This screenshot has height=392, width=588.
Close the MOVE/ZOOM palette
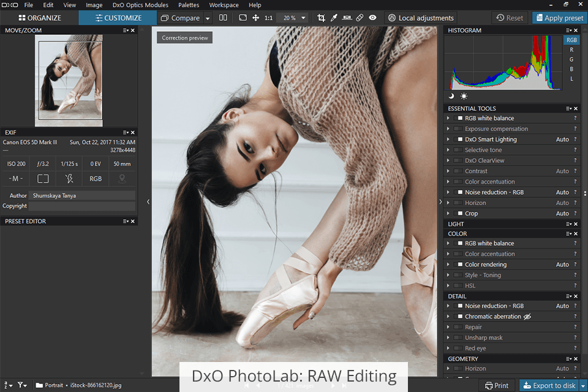point(133,31)
